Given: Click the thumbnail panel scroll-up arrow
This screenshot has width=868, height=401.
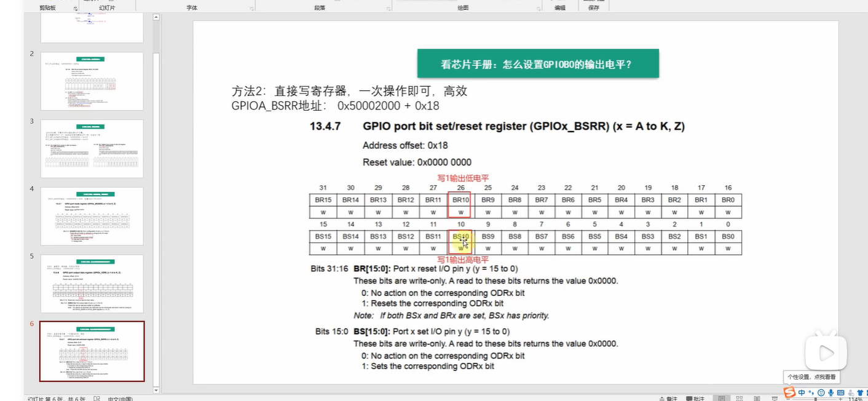Looking at the screenshot, I should [x=156, y=17].
